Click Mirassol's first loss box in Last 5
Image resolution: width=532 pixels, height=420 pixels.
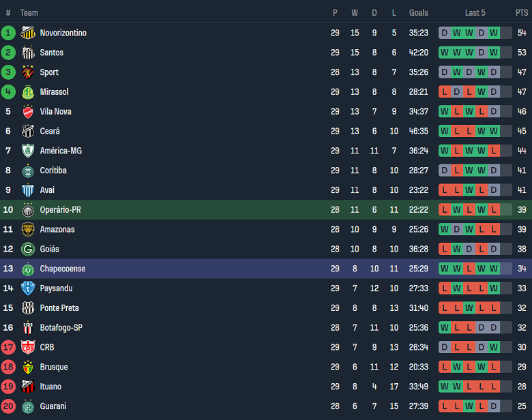point(445,92)
